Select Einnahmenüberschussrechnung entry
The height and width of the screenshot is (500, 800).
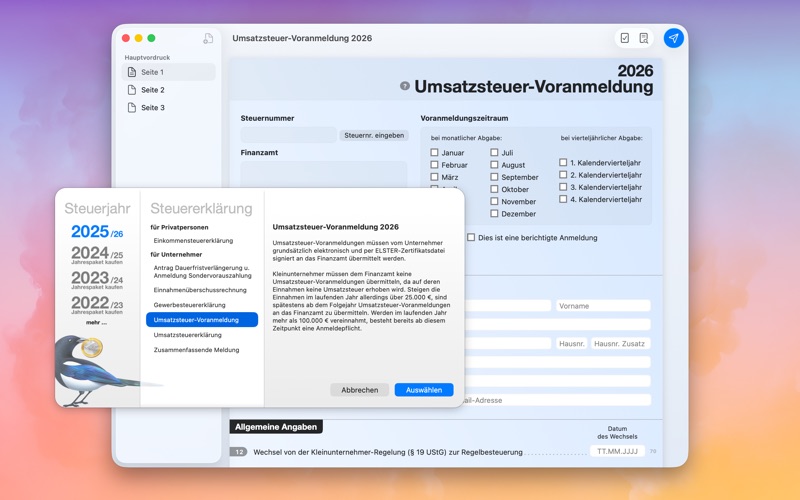click(200, 290)
